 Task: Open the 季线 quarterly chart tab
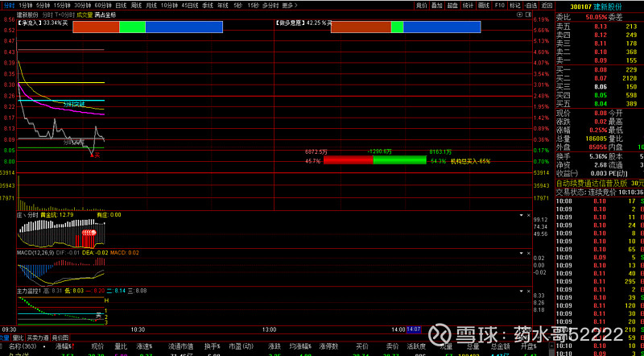208,6
